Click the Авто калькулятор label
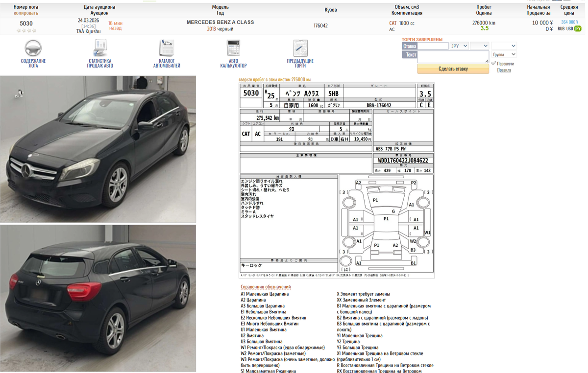The width and height of the screenshot is (588, 373). (233, 63)
